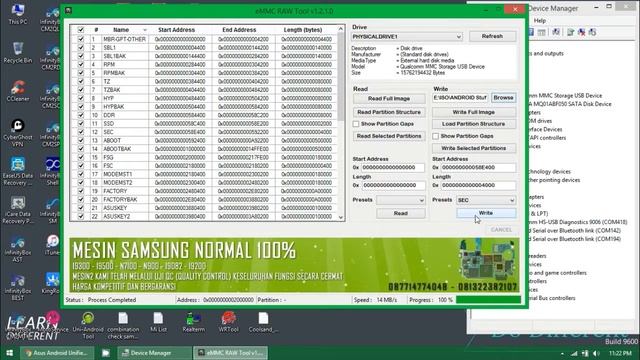
Task: Uncheck the RPM partition checkbox
Action: pyautogui.click(x=80, y=64)
